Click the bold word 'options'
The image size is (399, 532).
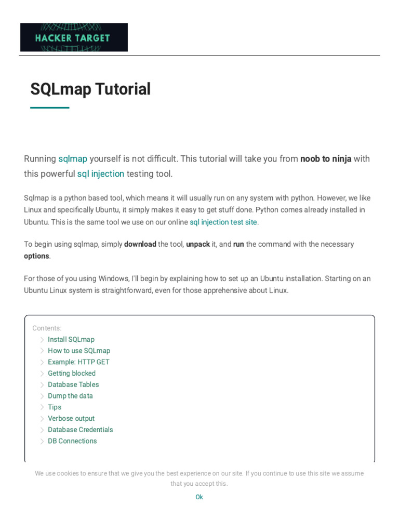[x=36, y=256]
